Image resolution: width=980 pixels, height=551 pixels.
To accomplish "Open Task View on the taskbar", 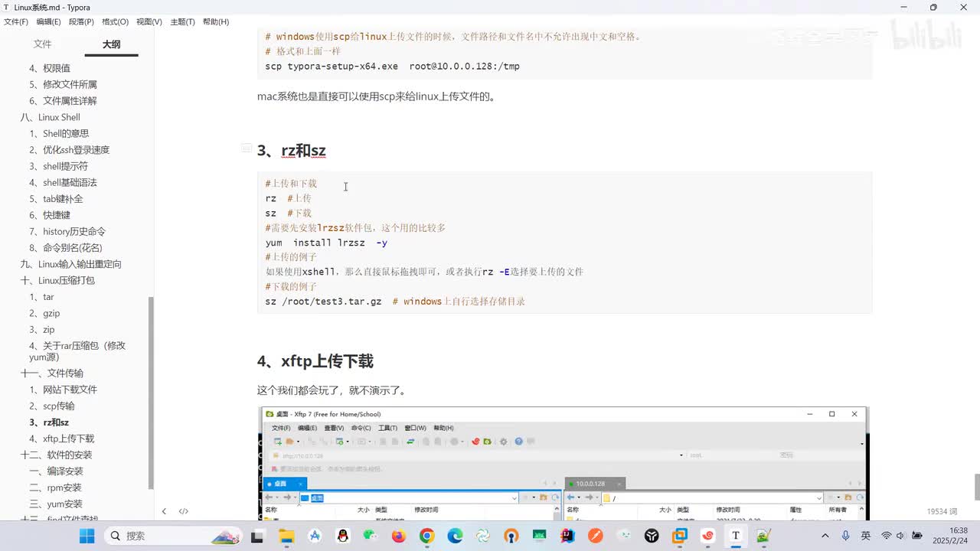I will 257,536.
